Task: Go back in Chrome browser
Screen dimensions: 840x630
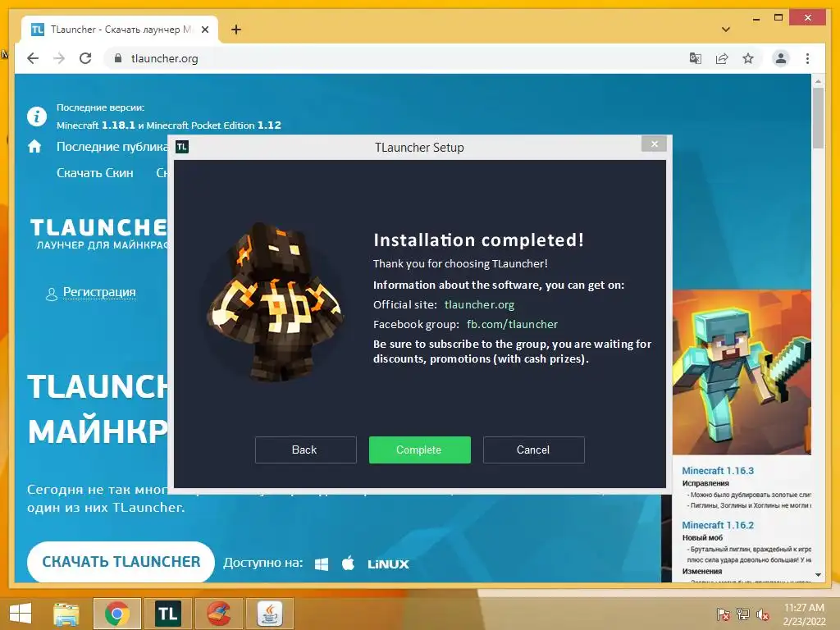Action: (x=33, y=58)
